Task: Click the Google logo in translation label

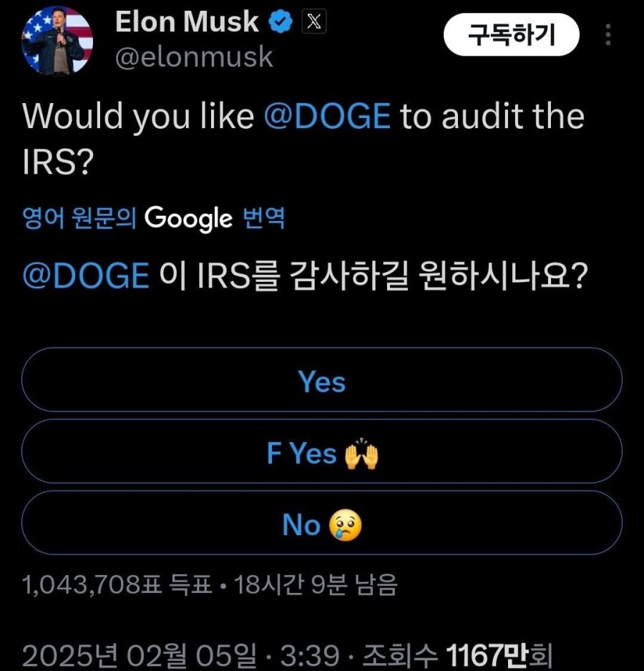Action: (189, 218)
